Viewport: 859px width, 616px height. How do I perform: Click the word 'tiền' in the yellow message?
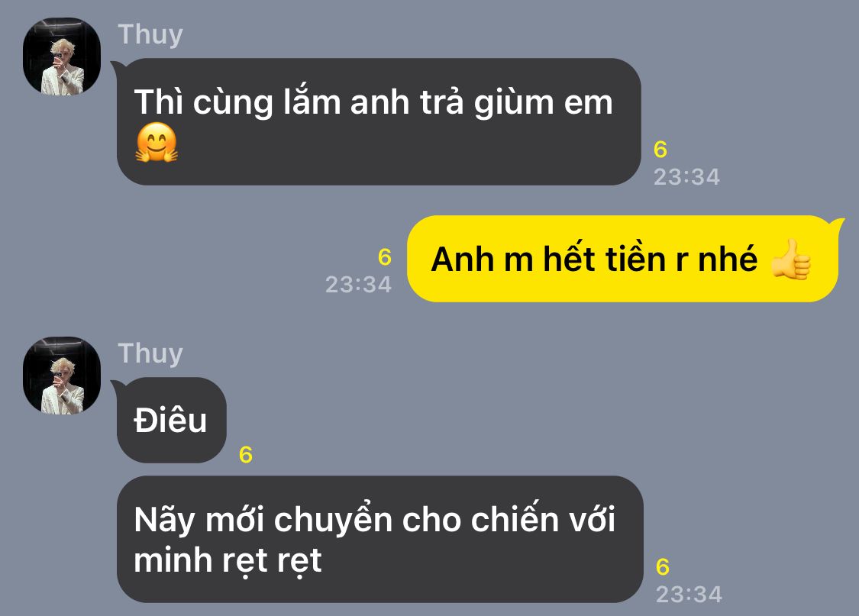point(635,259)
